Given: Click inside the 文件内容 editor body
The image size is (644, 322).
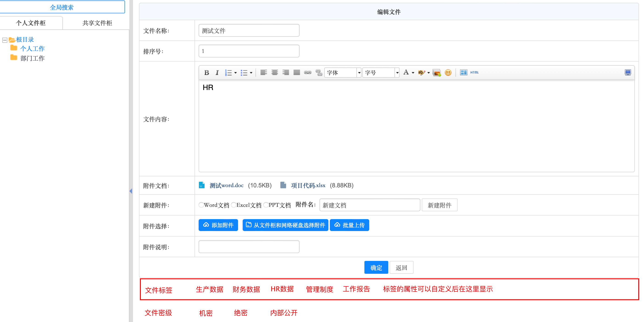Looking at the screenshot, I should click(x=416, y=126).
